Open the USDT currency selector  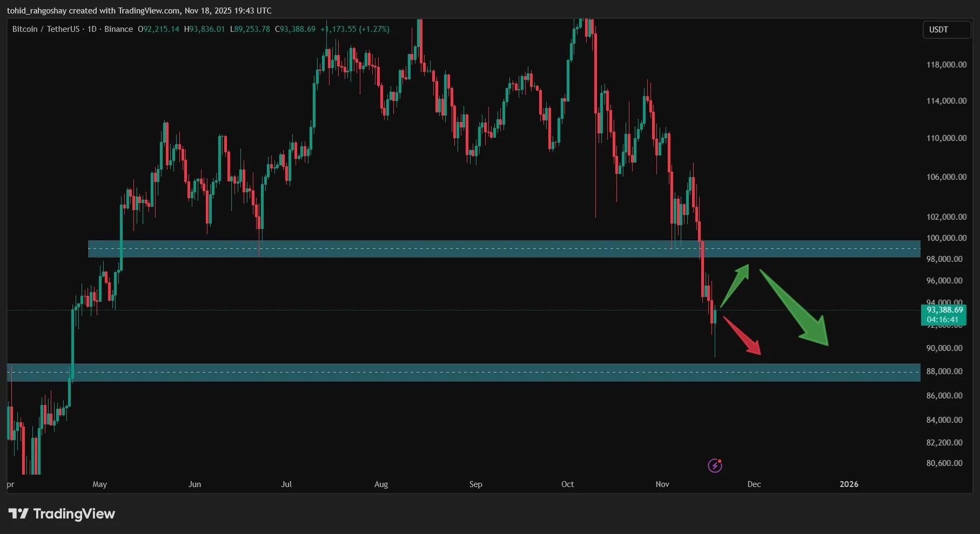pos(946,30)
